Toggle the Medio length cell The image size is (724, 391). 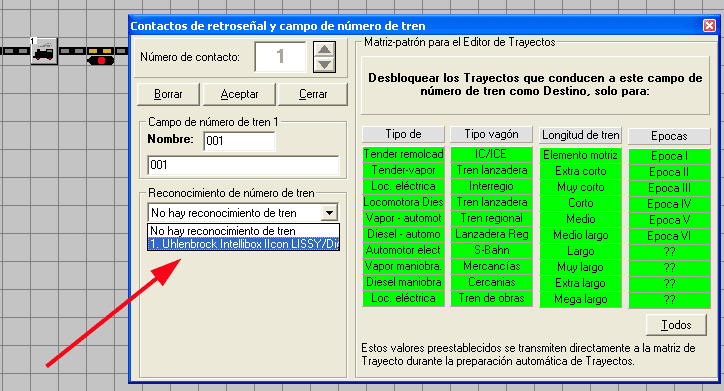[x=580, y=219]
